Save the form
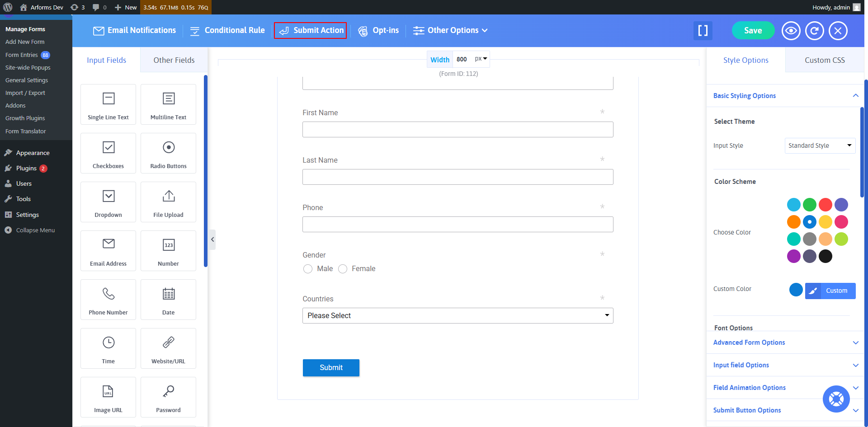Image resolution: width=868 pixels, height=427 pixels. pos(753,31)
